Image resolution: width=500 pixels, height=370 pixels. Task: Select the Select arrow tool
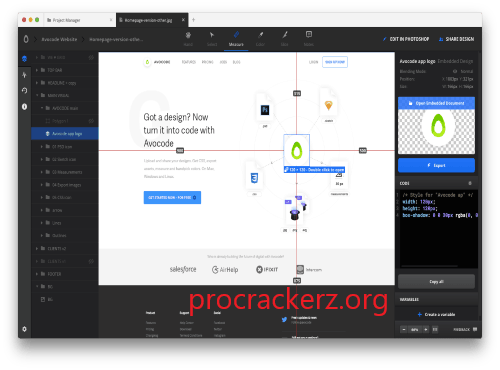[212, 39]
